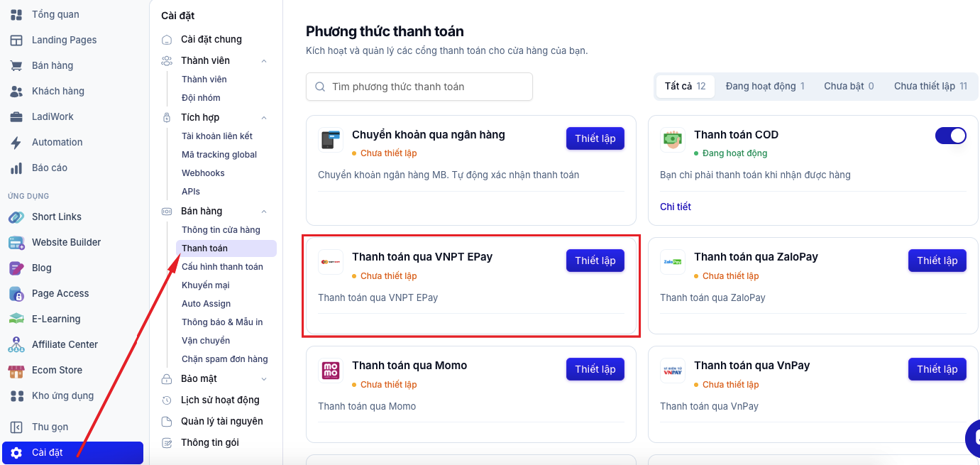The height and width of the screenshot is (465, 980).
Task: Collapse the Thành viên settings section
Action: pyautogui.click(x=264, y=61)
